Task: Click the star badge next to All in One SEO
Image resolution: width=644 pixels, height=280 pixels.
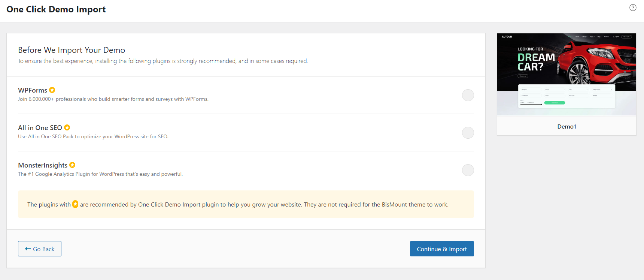Action: pyautogui.click(x=67, y=127)
